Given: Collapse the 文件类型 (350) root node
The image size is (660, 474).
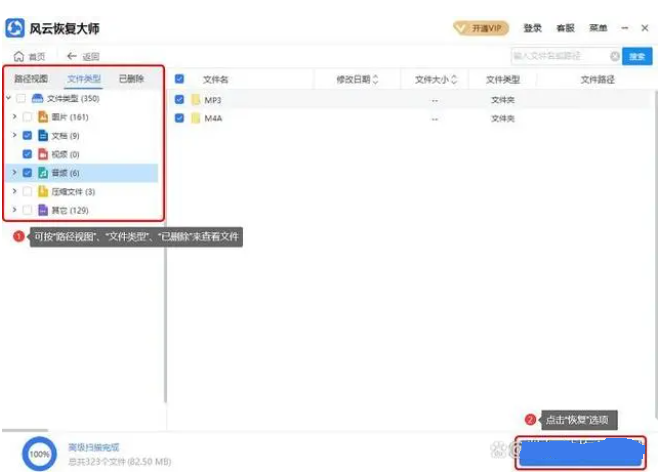Looking at the screenshot, I should (x=8, y=98).
